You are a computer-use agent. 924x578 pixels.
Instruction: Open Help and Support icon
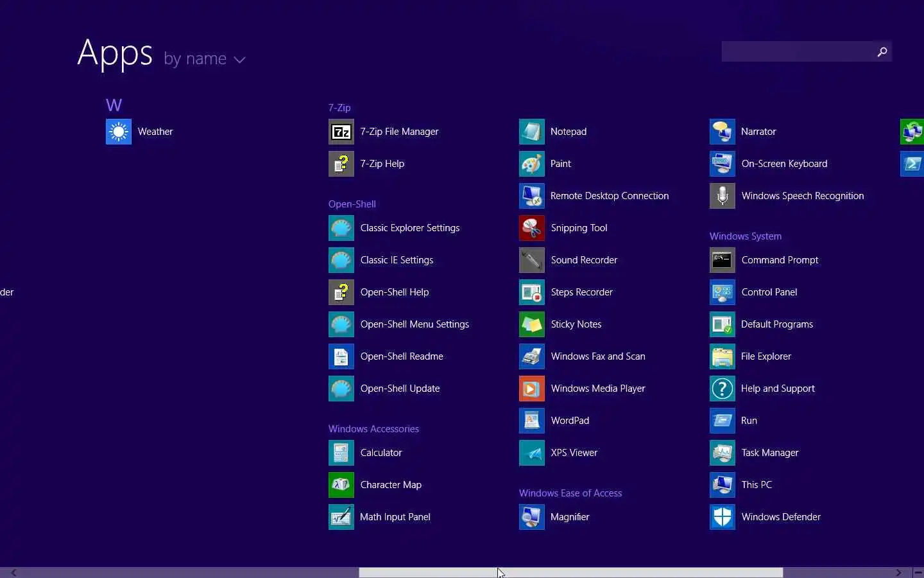click(723, 389)
